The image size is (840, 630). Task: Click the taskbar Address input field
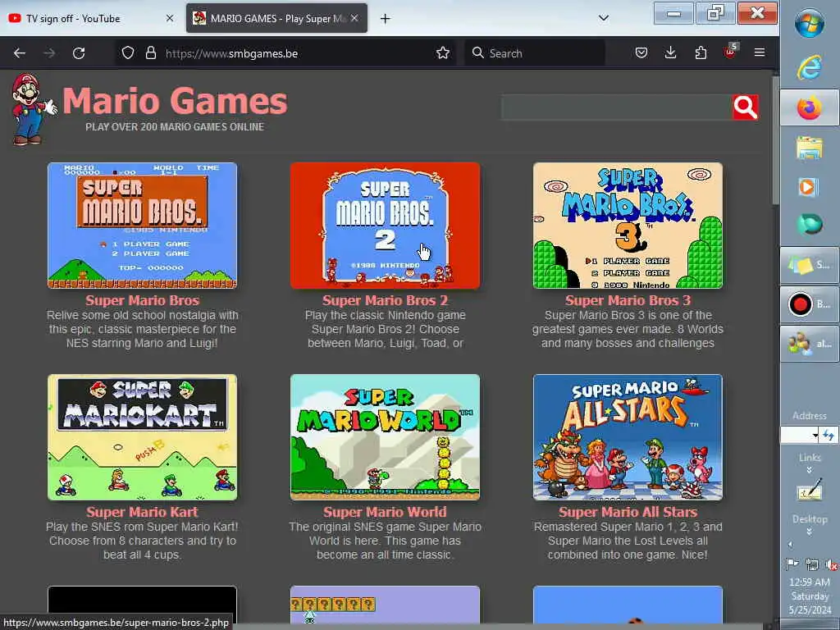(x=796, y=435)
